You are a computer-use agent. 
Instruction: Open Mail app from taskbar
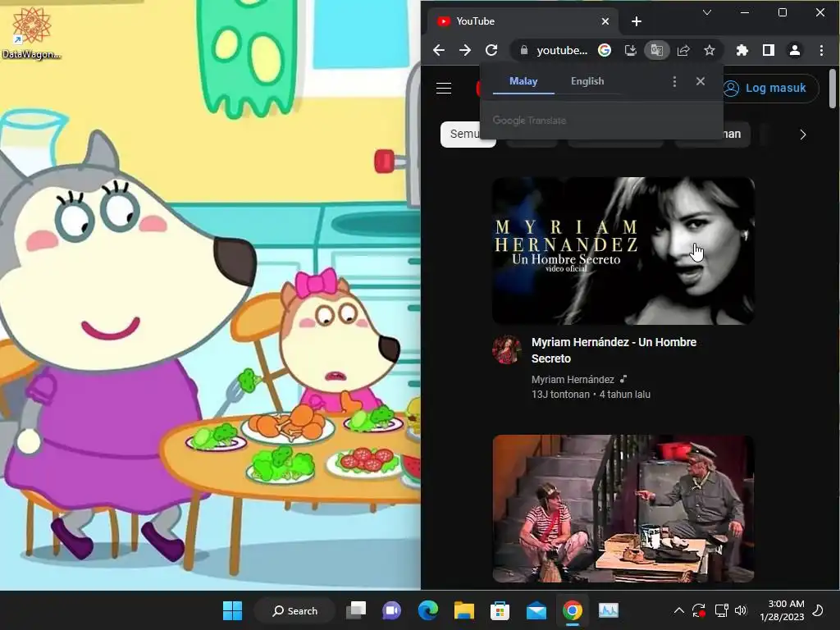[x=536, y=610]
